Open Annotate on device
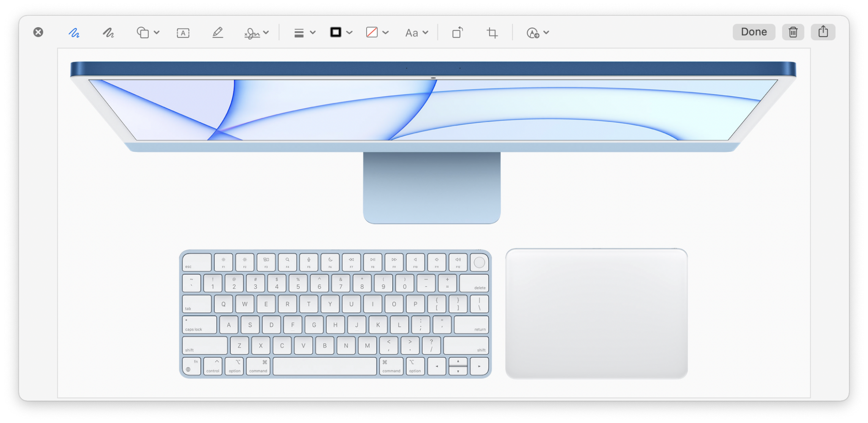The height and width of the screenshot is (423, 868). pyautogui.click(x=533, y=33)
